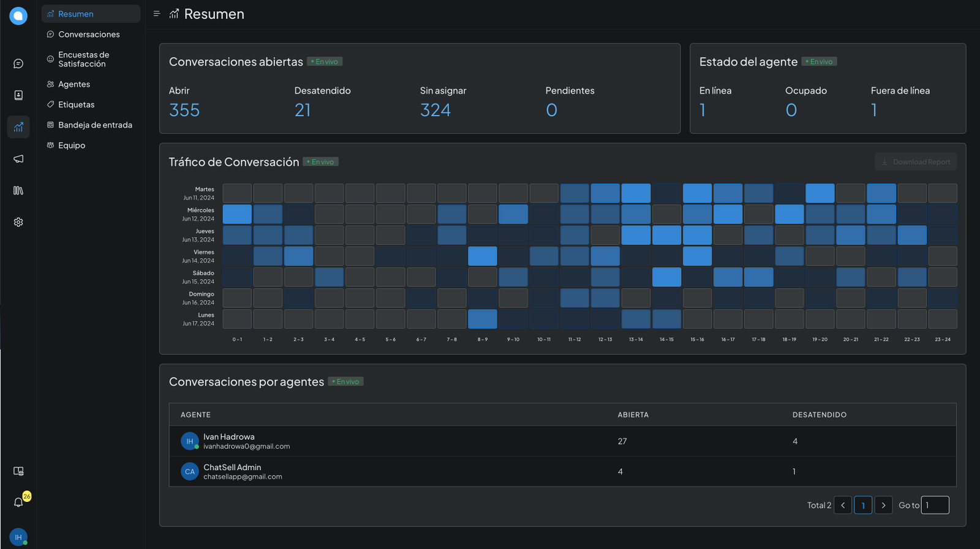This screenshot has width=980, height=549.
Task: Click the ABIERTA column header
Action: [633, 415]
